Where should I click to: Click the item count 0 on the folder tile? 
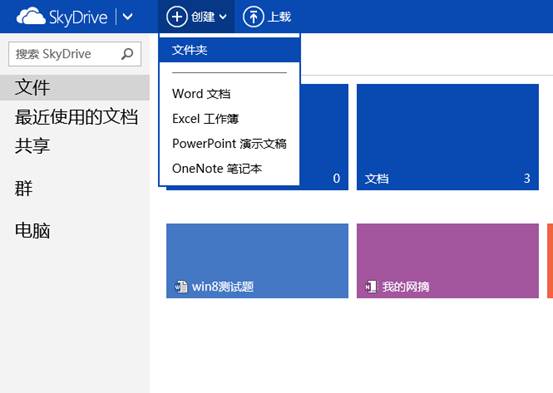pyautogui.click(x=336, y=178)
